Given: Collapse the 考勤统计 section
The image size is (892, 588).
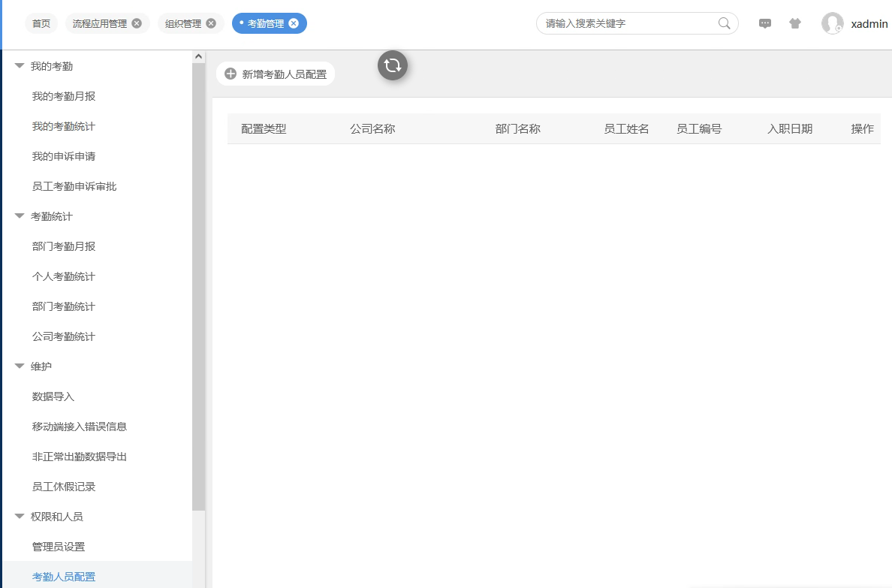Looking at the screenshot, I should coord(20,216).
